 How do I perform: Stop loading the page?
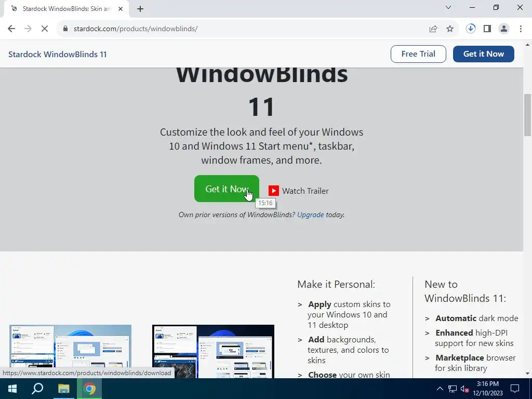point(45,29)
